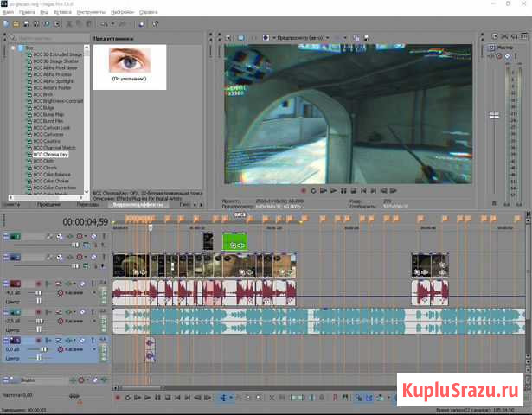This screenshot has width=532, height=415.
Task: Open the edit tool dropdown arrow on the timeline
Action: tap(231, 398)
